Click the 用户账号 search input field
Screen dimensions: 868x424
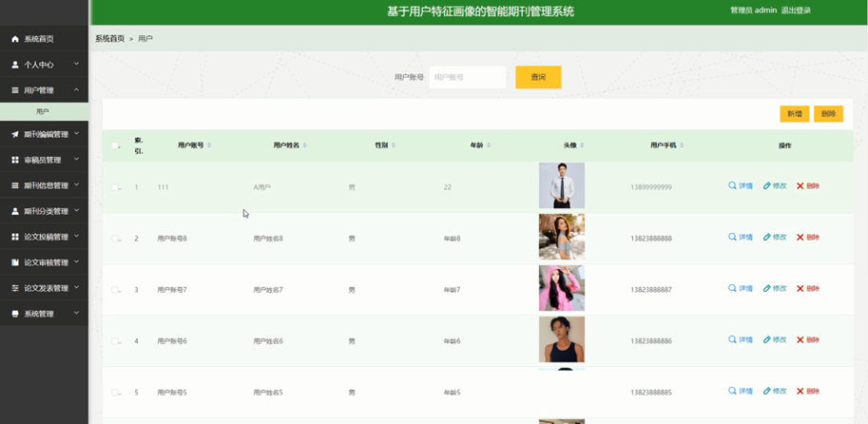pos(467,77)
